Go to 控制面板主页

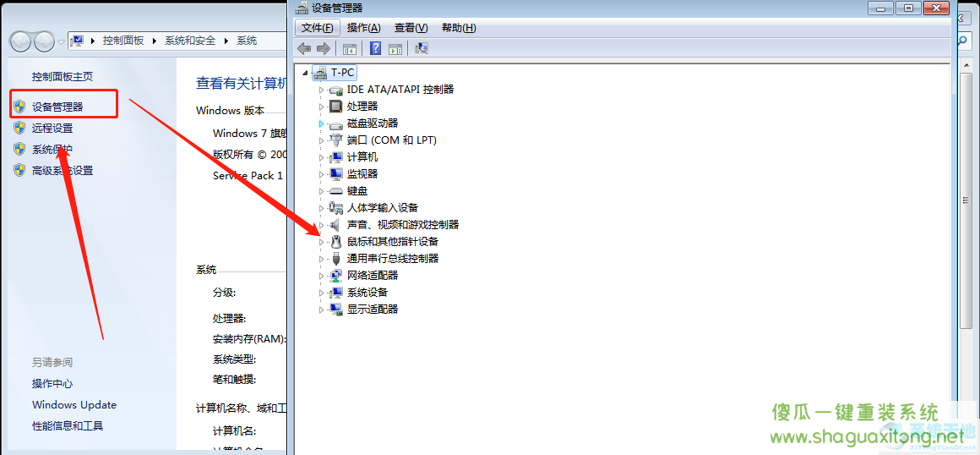pyautogui.click(x=63, y=76)
